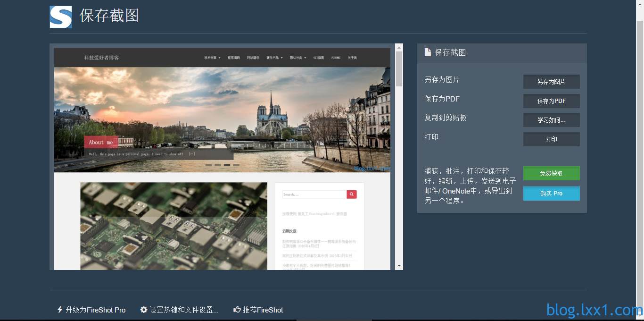
Task: Click the promo paragraph starting with 捕获，批注
Action: pos(470,186)
